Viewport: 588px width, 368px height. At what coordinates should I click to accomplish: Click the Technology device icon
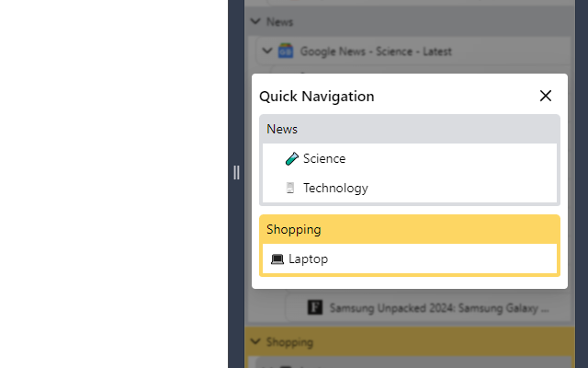(290, 188)
